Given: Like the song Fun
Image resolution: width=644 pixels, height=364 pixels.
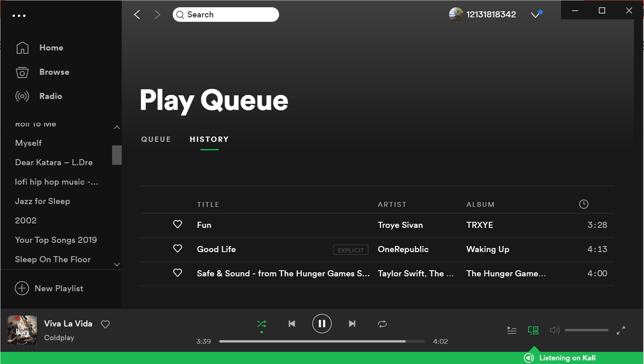Looking at the screenshot, I should (178, 224).
